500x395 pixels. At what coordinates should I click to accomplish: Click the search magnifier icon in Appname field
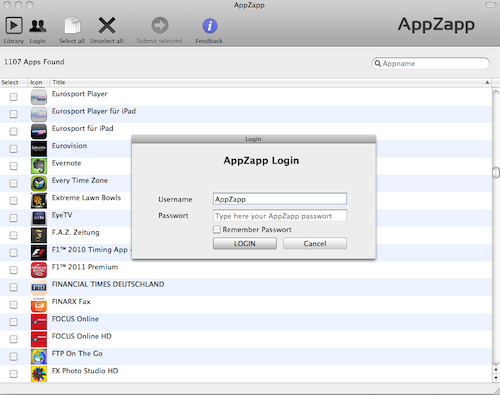pyautogui.click(x=377, y=63)
